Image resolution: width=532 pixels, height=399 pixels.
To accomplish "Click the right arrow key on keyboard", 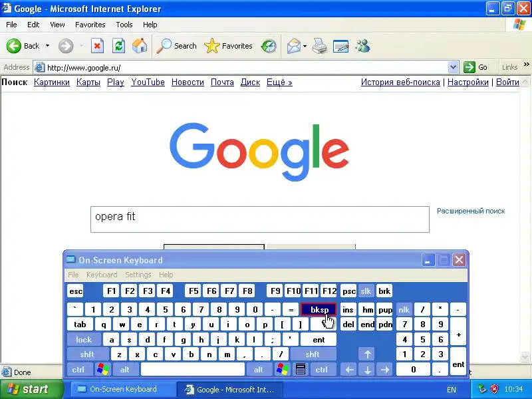I will (x=385, y=369).
